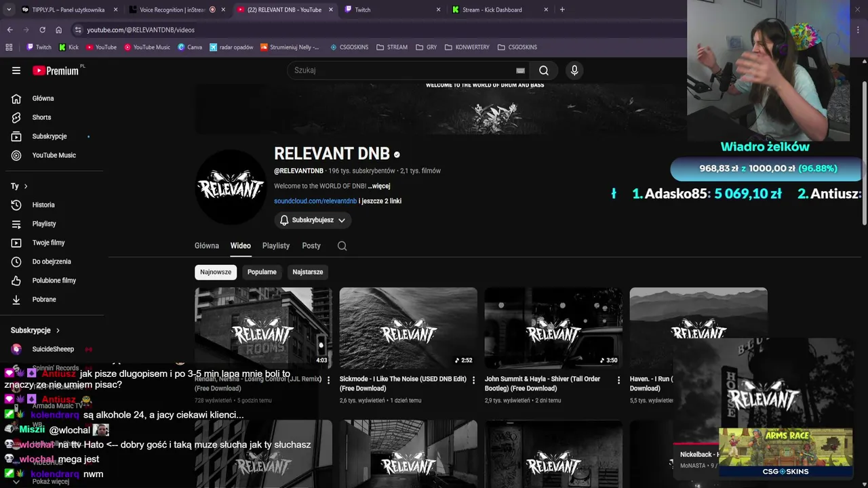
Task: Open the radar opadów bookmark
Action: tap(231, 47)
